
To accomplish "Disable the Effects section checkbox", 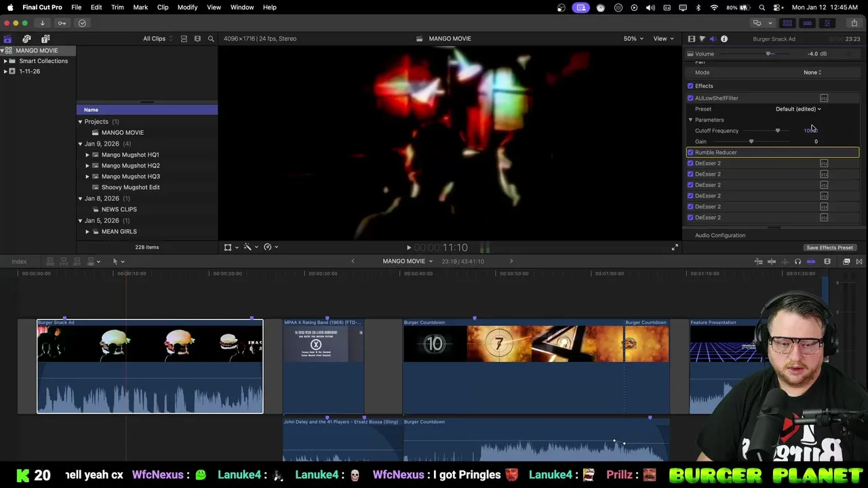I will [690, 86].
